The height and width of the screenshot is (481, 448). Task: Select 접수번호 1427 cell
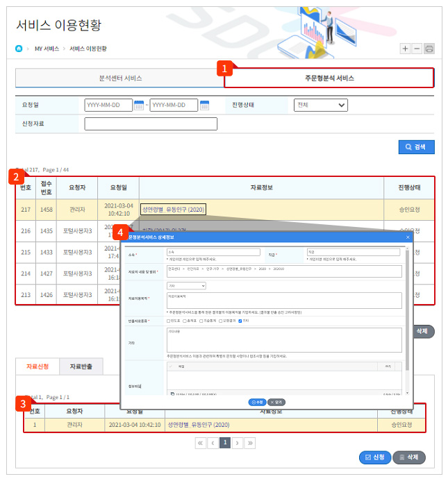pyautogui.click(x=47, y=273)
